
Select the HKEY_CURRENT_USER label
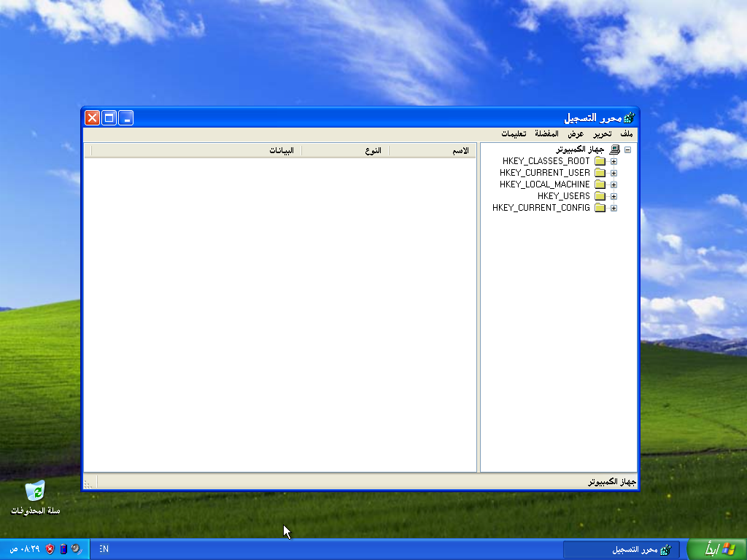[x=544, y=173]
